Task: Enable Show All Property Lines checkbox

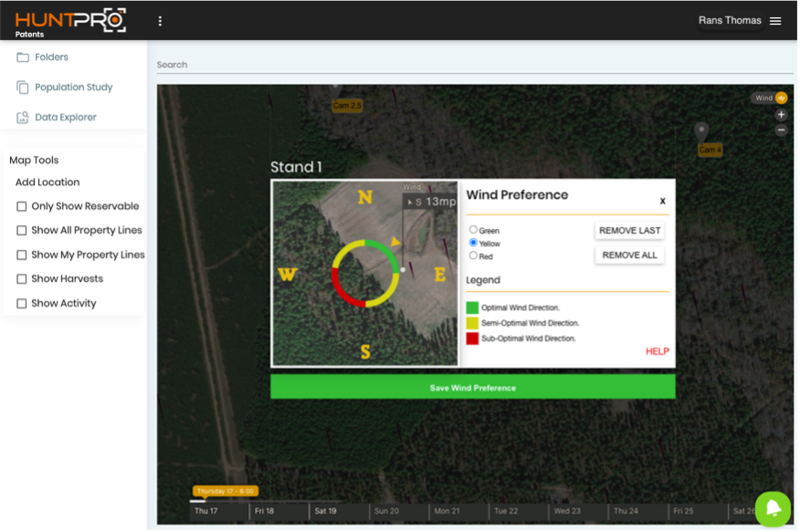Action: coord(21,230)
